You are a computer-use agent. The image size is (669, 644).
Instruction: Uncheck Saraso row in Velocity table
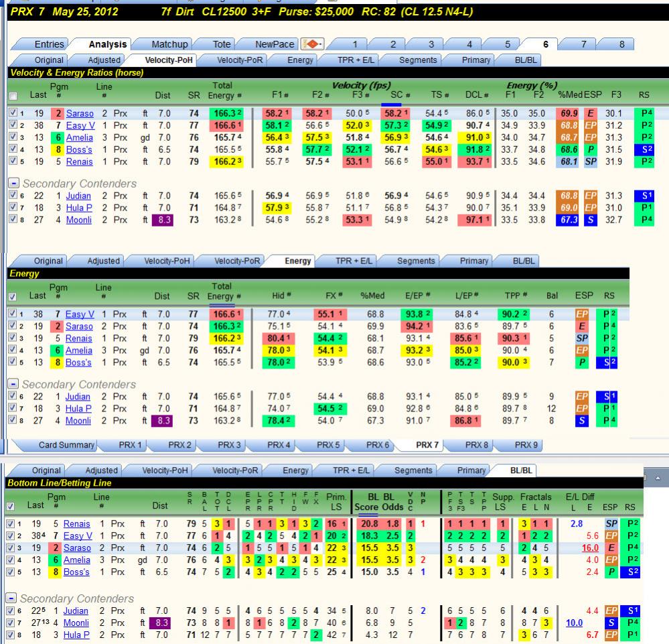[13, 113]
